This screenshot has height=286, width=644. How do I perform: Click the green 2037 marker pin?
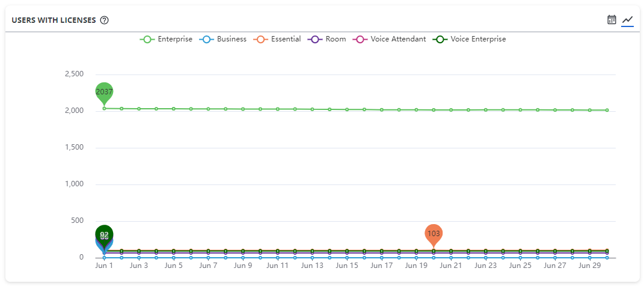(x=104, y=93)
